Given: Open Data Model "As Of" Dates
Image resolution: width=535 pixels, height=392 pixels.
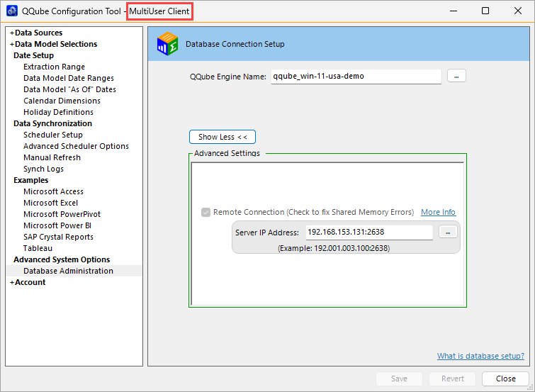Looking at the screenshot, I should (x=69, y=89).
